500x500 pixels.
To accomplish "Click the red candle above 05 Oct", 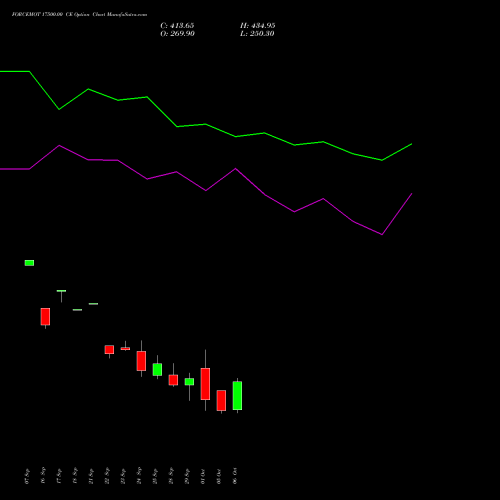I will 221,400.
